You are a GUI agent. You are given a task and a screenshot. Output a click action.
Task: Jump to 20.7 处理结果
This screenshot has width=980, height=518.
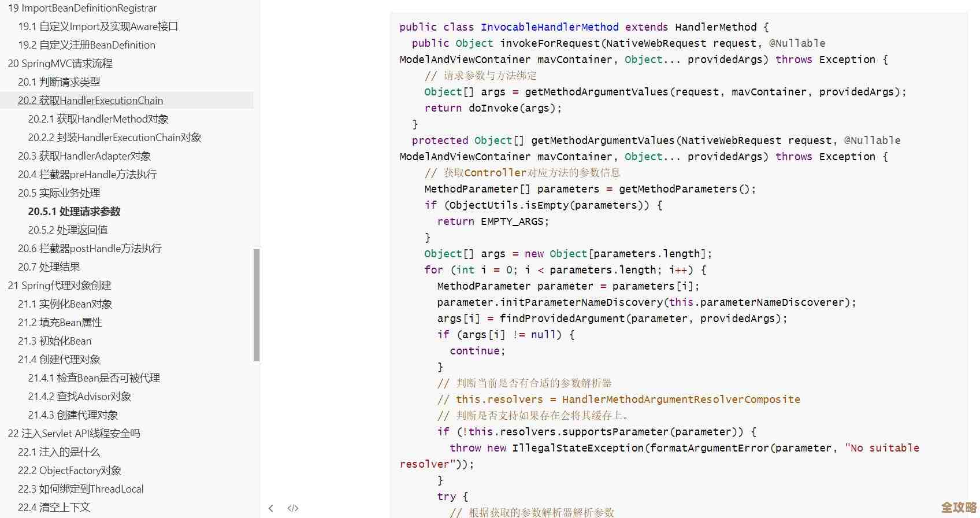[49, 267]
